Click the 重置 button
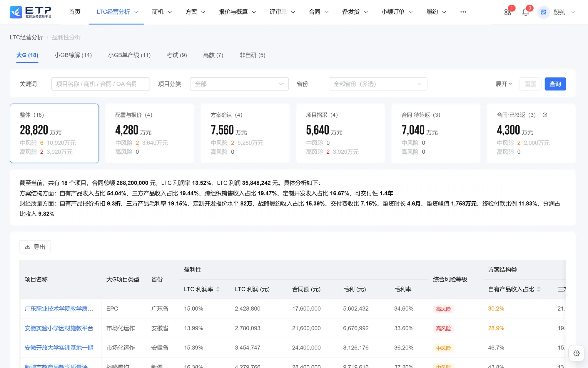The image size is (588, 368). [530, 84]
